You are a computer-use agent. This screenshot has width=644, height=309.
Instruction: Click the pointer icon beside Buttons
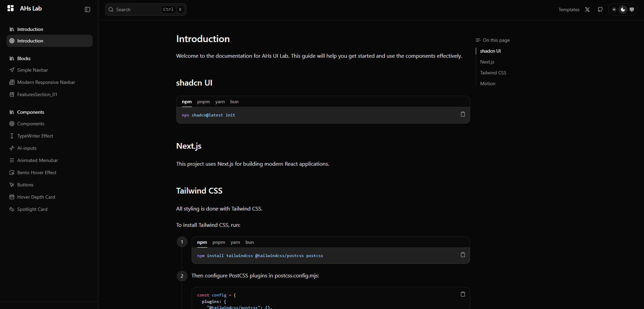(12, 185)
